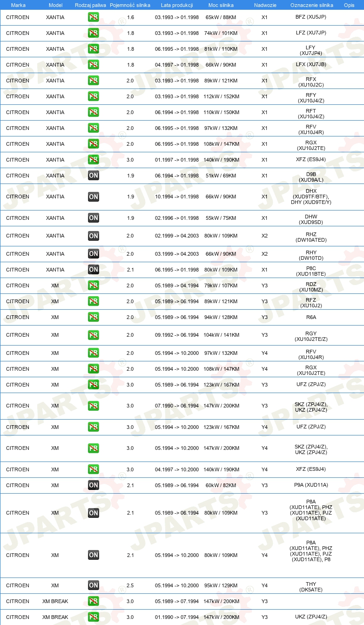Click the PB fuel icon in the XM 3.0 XFZ Y4 row
Screen dimensions: 364x625
tap(94, 469)
